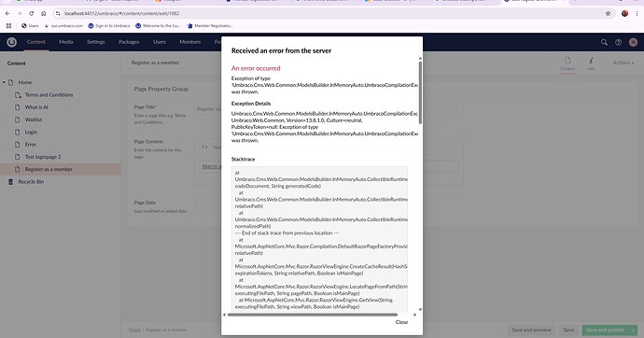
Task: Select Login tree item
Action: click(31, 133)
